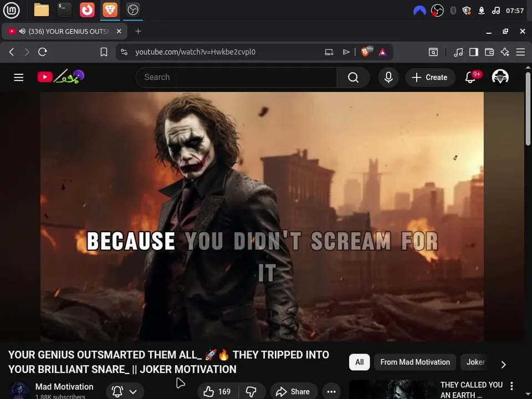Select the Joker filter chip

point(475,362)
